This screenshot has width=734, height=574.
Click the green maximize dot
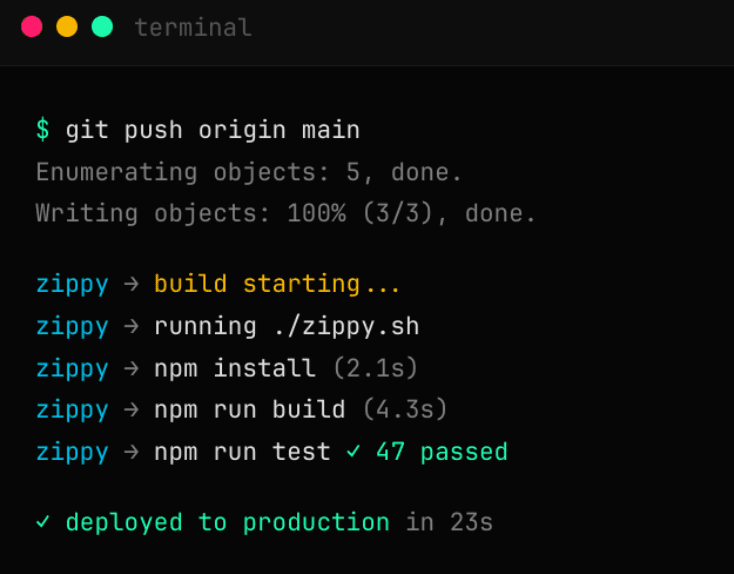[x=102, y=27]
